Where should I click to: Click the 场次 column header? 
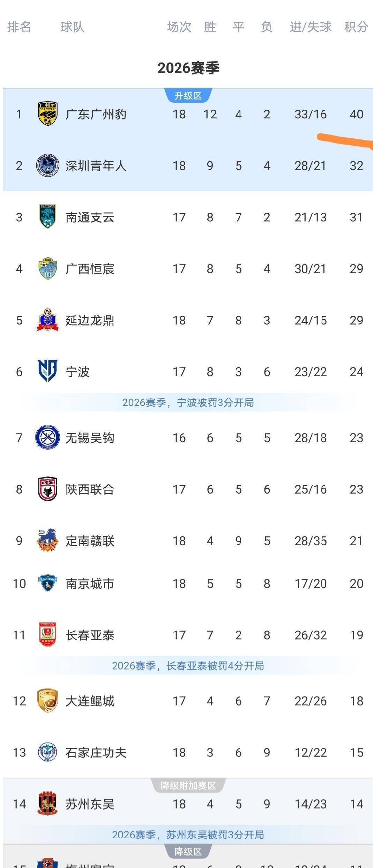pyautogui.click(x=179, y=27)
